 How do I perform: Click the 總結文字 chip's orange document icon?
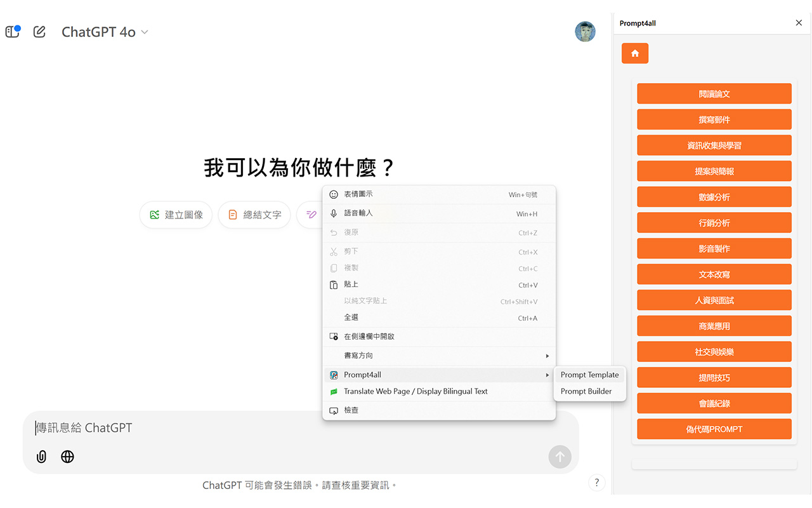233,215
